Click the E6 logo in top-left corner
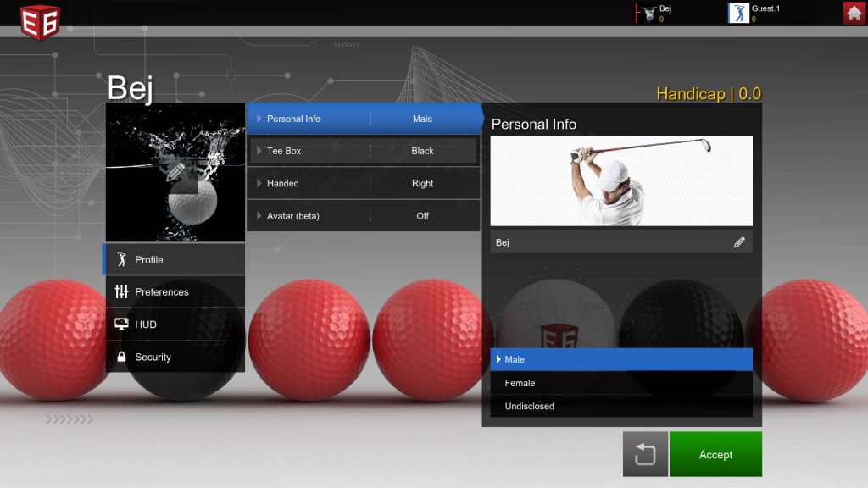 [x=39, y=19]
